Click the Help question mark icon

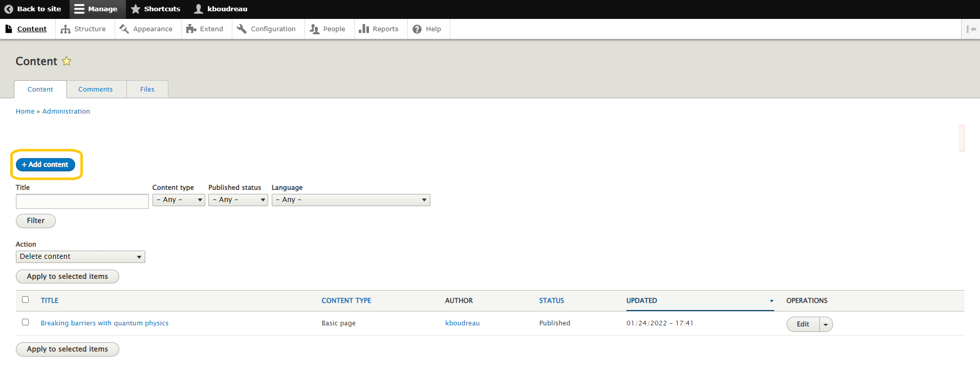[x=417, y=29]
